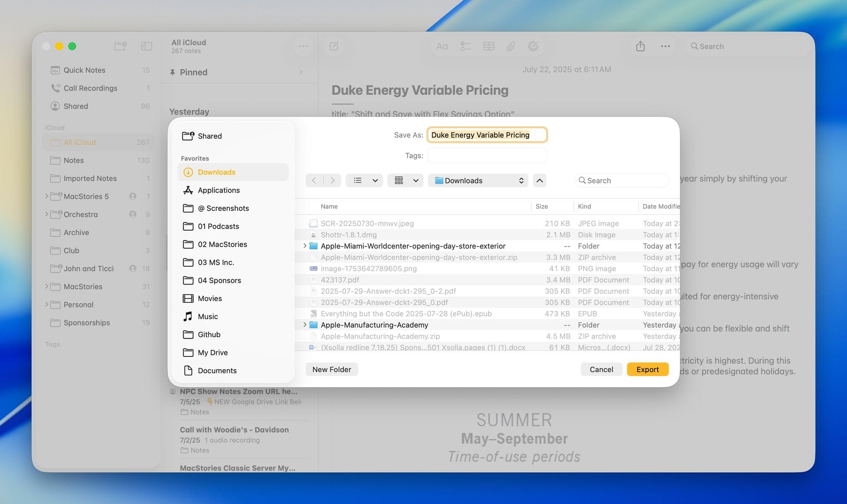The height and width of the screenshot is (504, 847).
Task: Cancel the save dialog
Action: (x=601, y=369)
